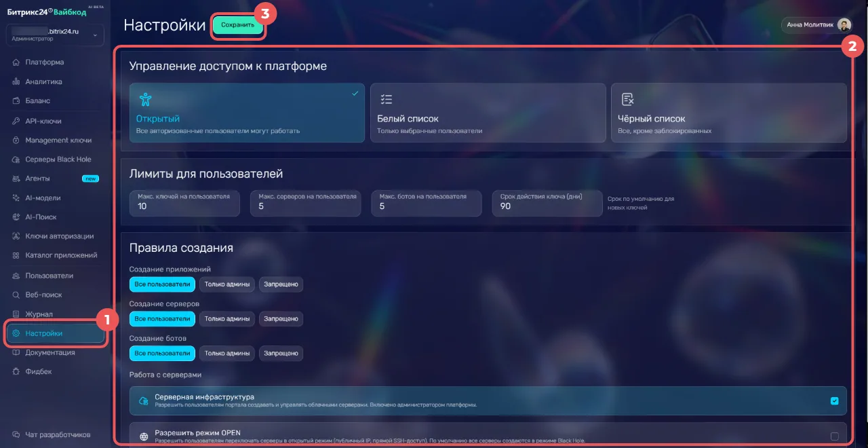Focus the Макс. ботов на пользователя field

click(x=427, y=202)
